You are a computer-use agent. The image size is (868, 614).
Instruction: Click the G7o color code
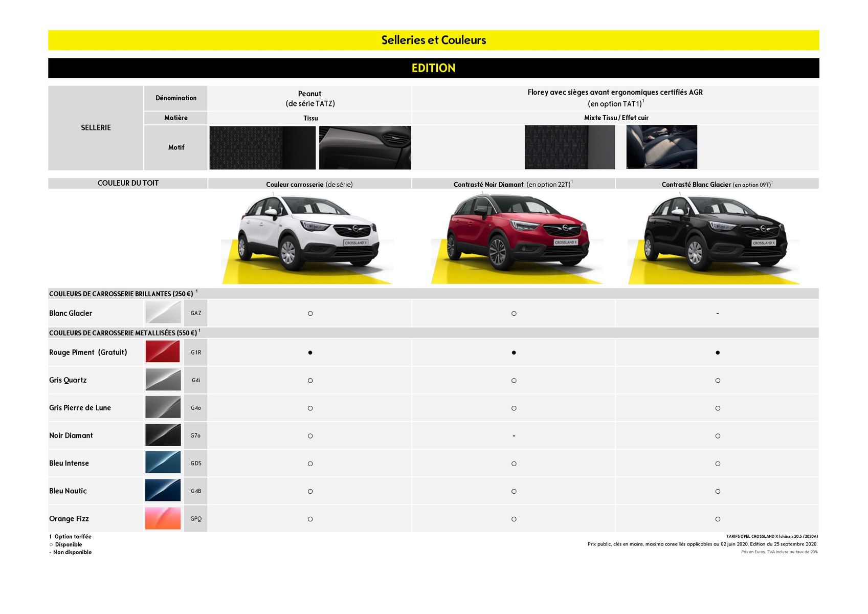195,435
